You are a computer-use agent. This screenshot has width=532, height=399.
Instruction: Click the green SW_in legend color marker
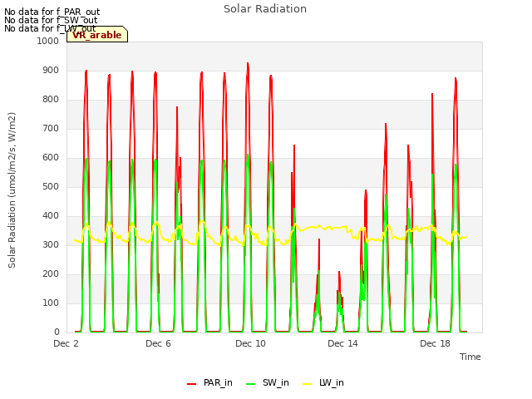tap(251, 384)
